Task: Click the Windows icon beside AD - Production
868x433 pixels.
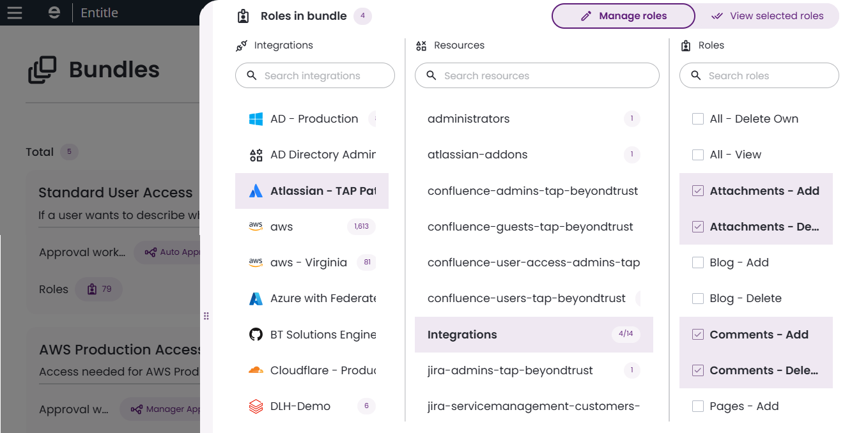Action: [x=255, y=119]
